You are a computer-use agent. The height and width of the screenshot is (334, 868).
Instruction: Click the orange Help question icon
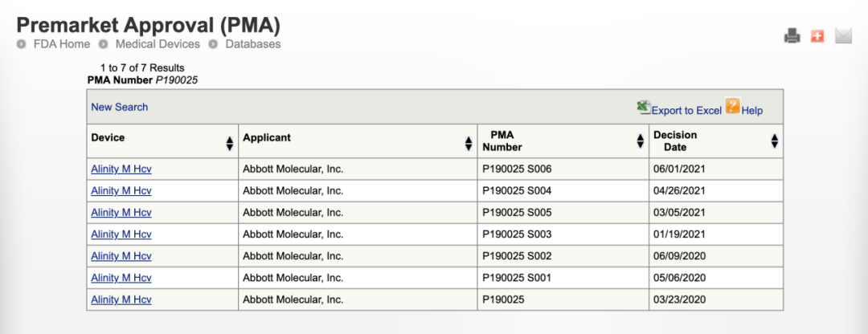pyautogui.click(x=732, y=107)
